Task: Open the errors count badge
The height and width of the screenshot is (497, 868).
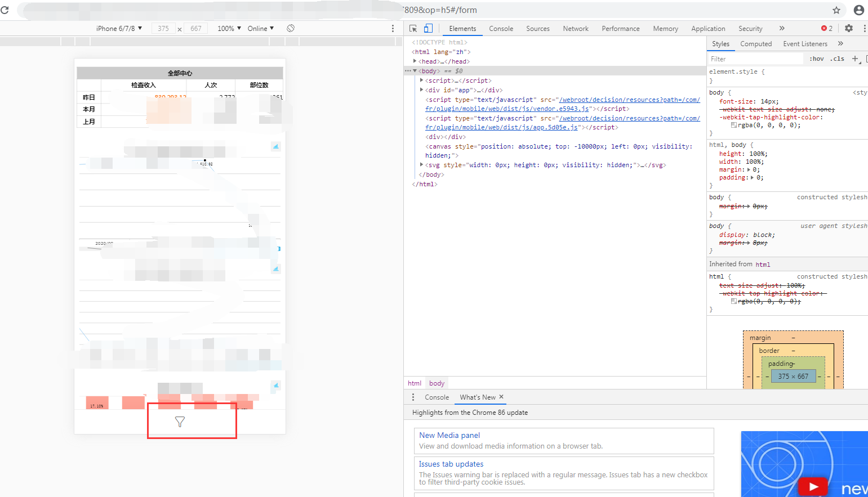Action: 827,28
